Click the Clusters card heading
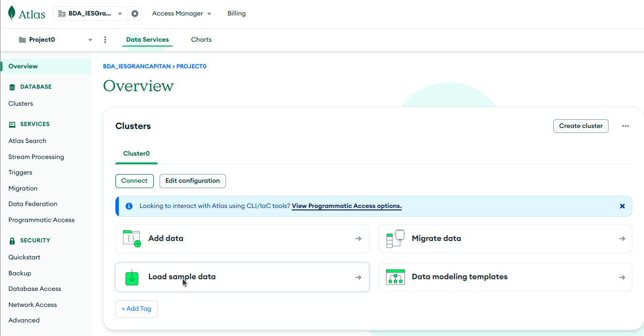The image size is (644, 336). click(133, 126)
